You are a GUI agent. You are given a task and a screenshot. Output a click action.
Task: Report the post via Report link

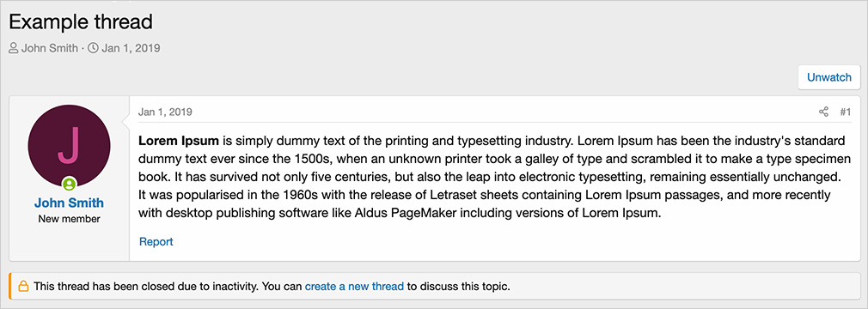click(x=156, y=241)
